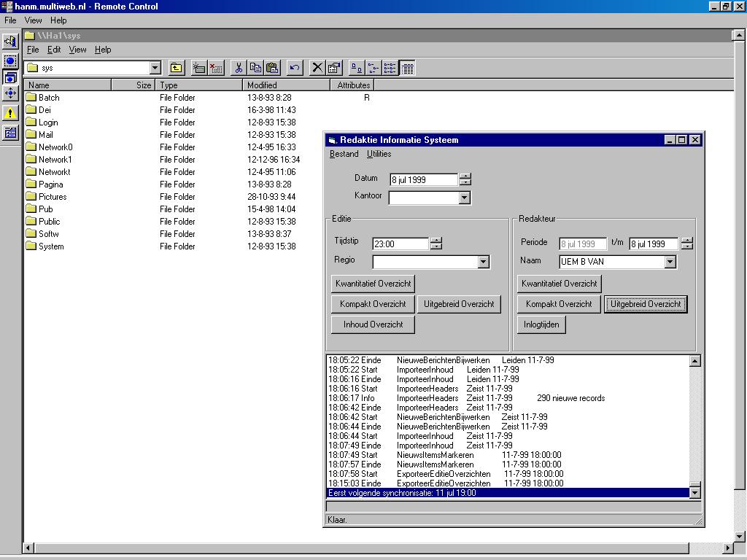747x560 pixels.
Task: Open the Bestand menu
Action: 344,154
